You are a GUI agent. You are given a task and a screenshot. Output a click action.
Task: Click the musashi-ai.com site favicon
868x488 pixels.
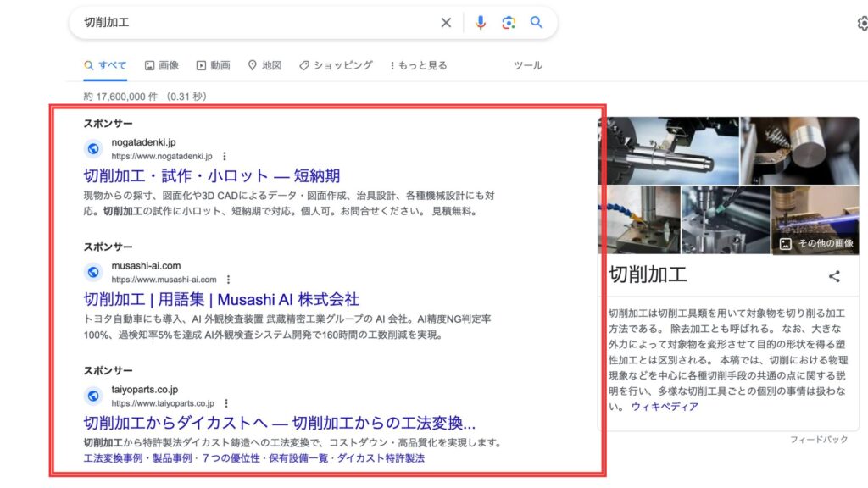92,272
